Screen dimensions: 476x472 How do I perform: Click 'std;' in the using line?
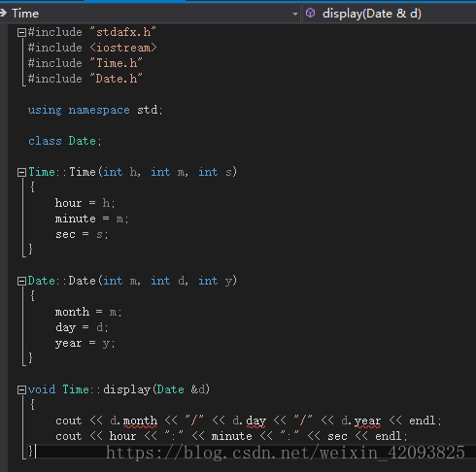(150, 110)
